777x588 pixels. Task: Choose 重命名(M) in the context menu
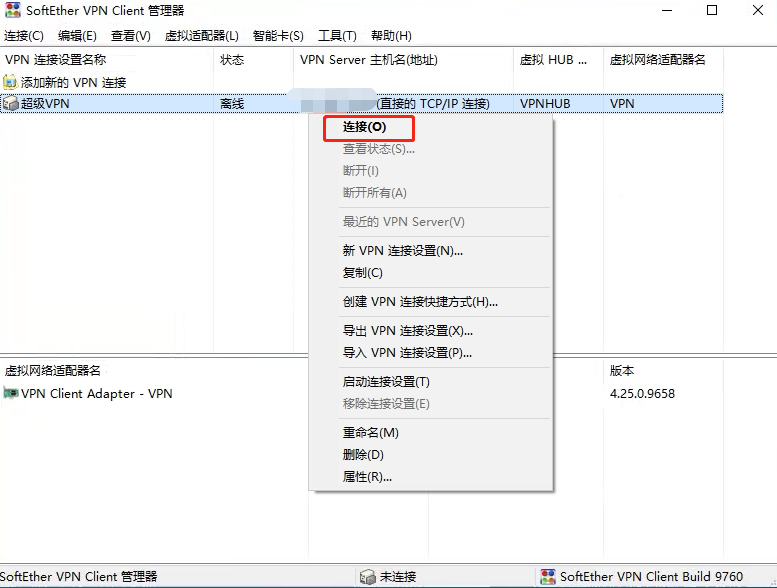tap(431, 433)
